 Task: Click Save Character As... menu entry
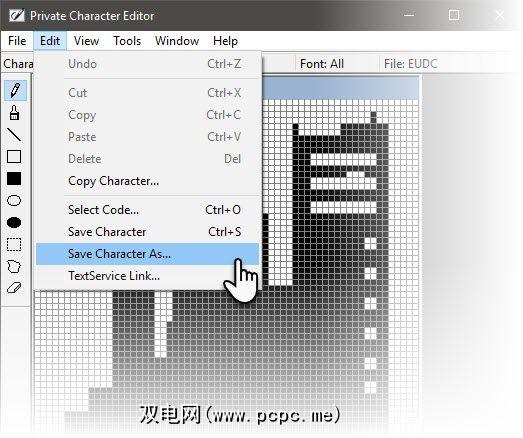coord(147,254)
